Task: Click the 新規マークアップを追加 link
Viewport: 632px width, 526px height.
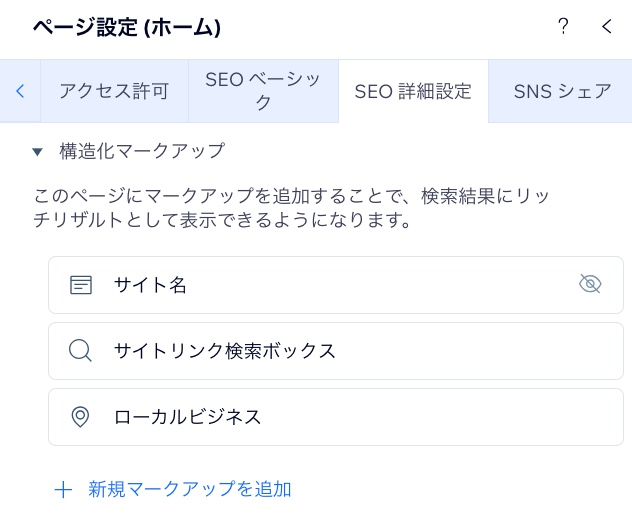Action: [x=189, y=489]
